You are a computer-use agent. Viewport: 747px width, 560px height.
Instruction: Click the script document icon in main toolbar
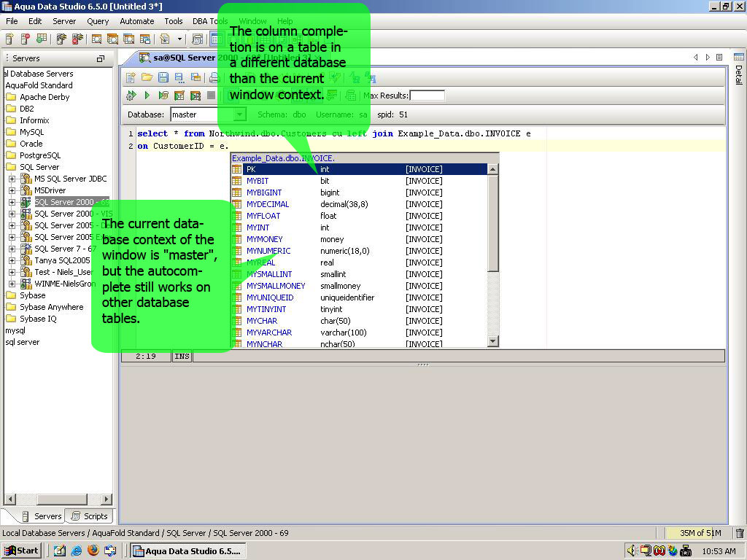(x=165, y=39)
